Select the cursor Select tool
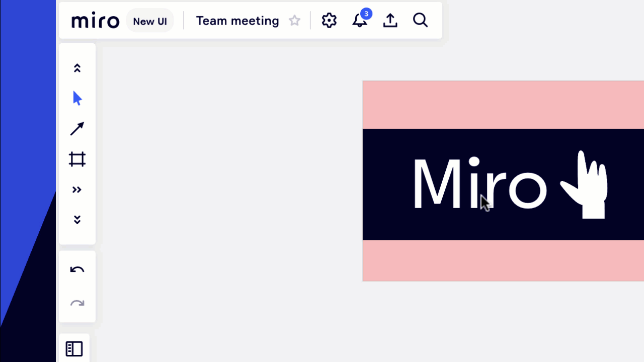The width and height of the screenshot is (644, 362). click(77, 98)
